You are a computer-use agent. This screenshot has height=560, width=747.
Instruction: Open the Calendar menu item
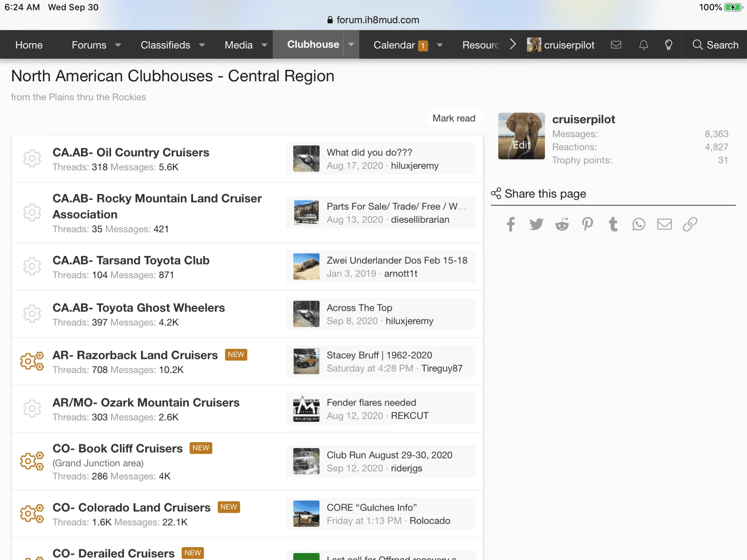click(x=394, y=45)
